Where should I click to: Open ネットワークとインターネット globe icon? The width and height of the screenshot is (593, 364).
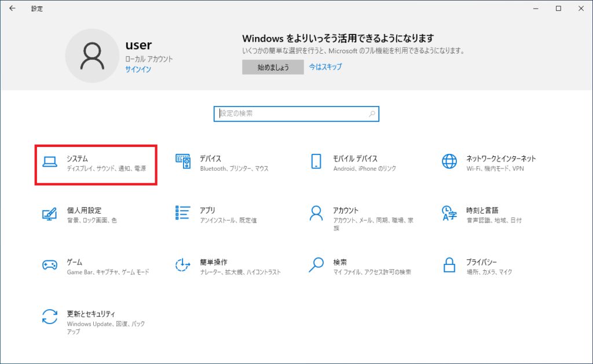[x=449, y=161]
